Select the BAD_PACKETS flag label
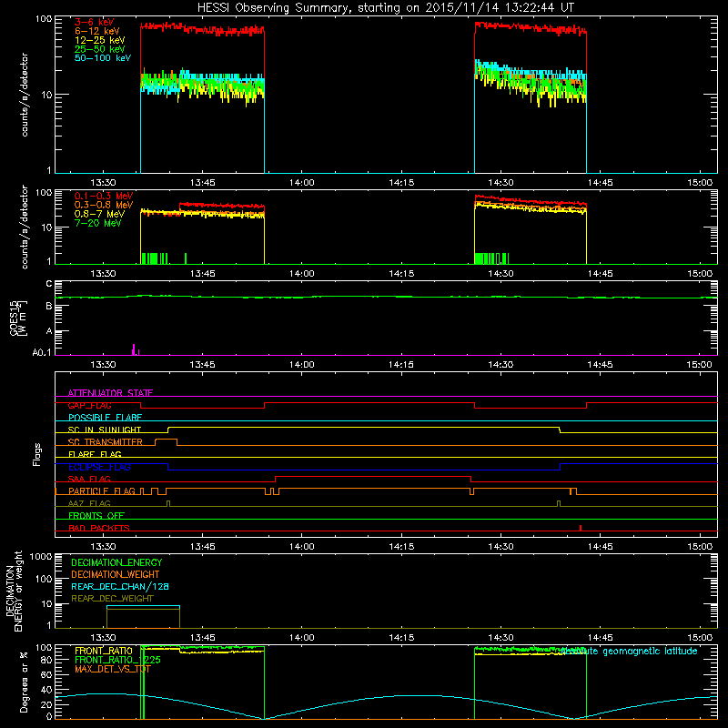 tap(99, 528)
